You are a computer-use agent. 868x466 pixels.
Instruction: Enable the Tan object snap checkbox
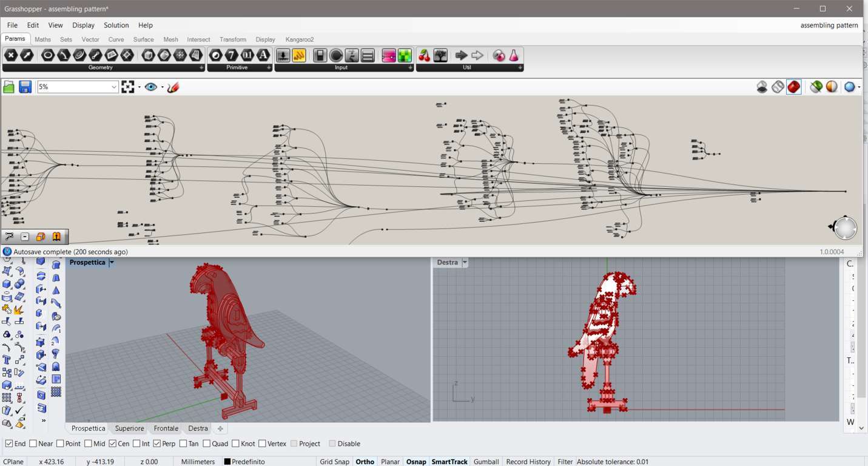pos(183,444)
